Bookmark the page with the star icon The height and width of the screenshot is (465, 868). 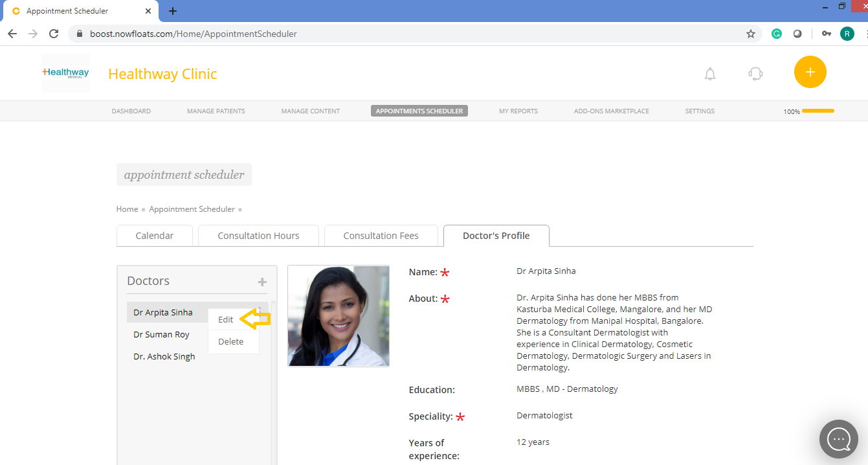(750, 33)
